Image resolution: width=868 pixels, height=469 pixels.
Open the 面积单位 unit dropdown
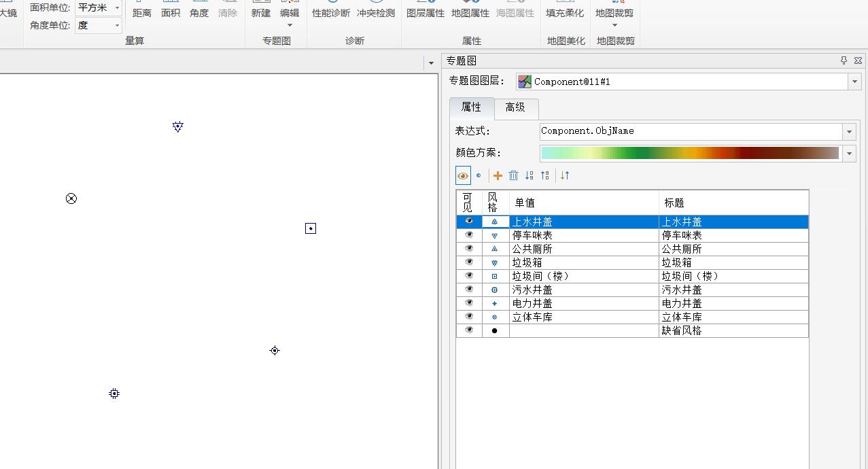coord(117,8)
